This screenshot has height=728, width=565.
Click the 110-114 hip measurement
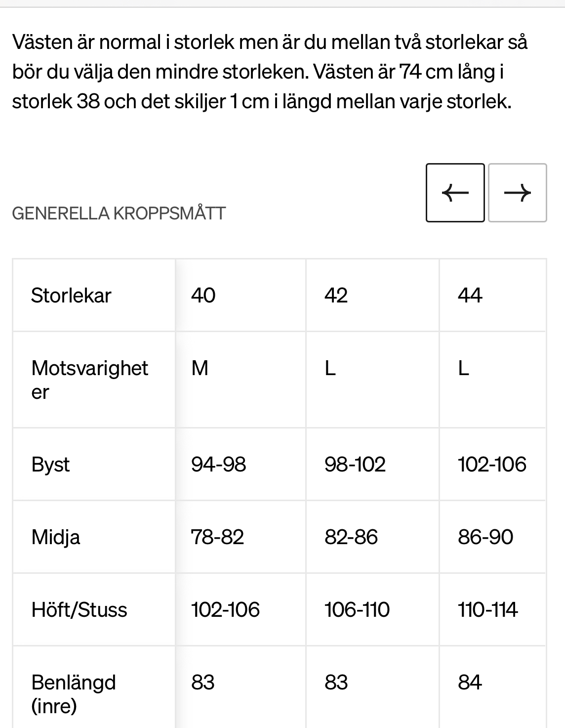click(487, 610)
